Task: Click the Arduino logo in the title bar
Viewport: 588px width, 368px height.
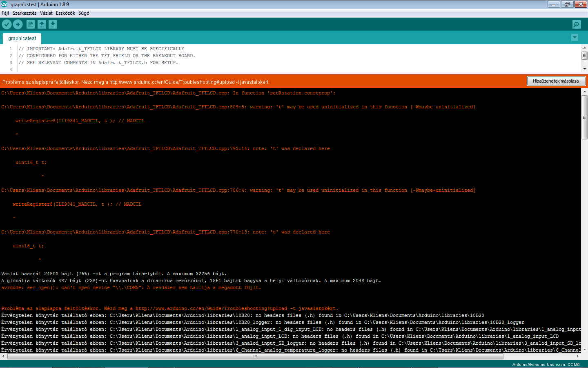Action: point(4,4)
